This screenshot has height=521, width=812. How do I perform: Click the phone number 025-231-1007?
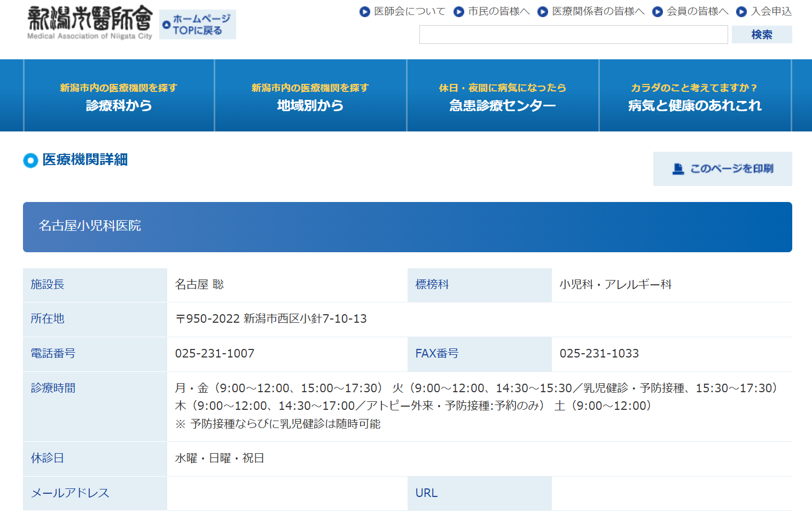point(215,354)
